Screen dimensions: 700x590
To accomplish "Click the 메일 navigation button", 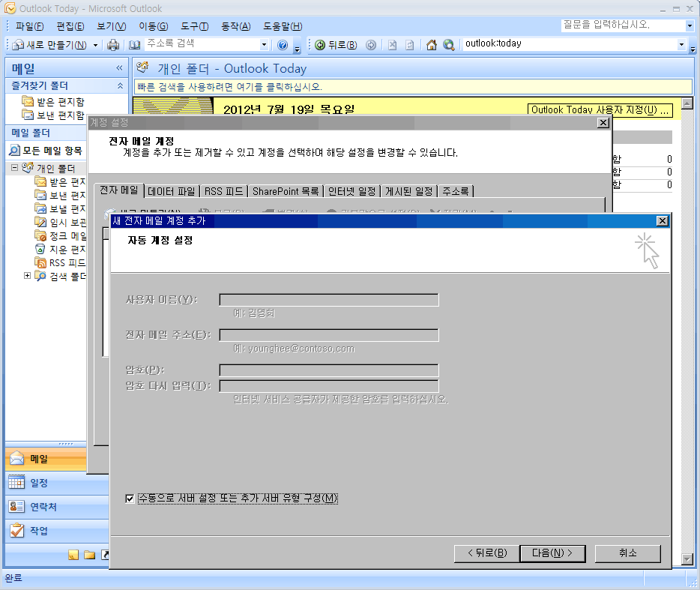I will [46, 459].
